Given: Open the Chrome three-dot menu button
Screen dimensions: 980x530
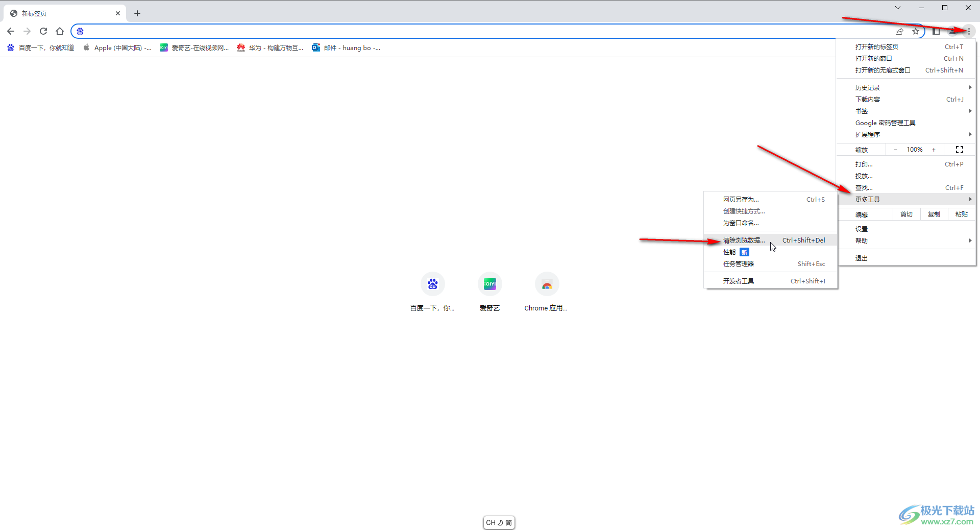Looking at the screenshot, I should pos(969,31).
